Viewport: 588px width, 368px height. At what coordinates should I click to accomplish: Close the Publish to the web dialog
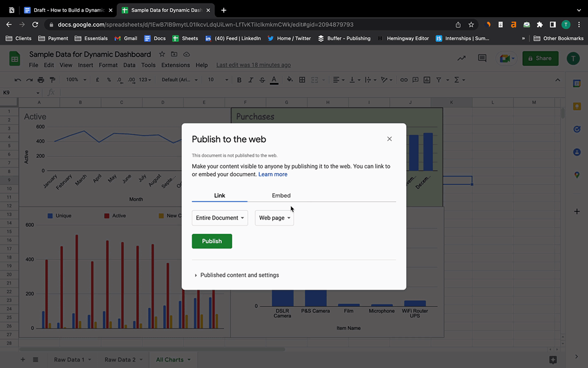click(x=389, y=139)
